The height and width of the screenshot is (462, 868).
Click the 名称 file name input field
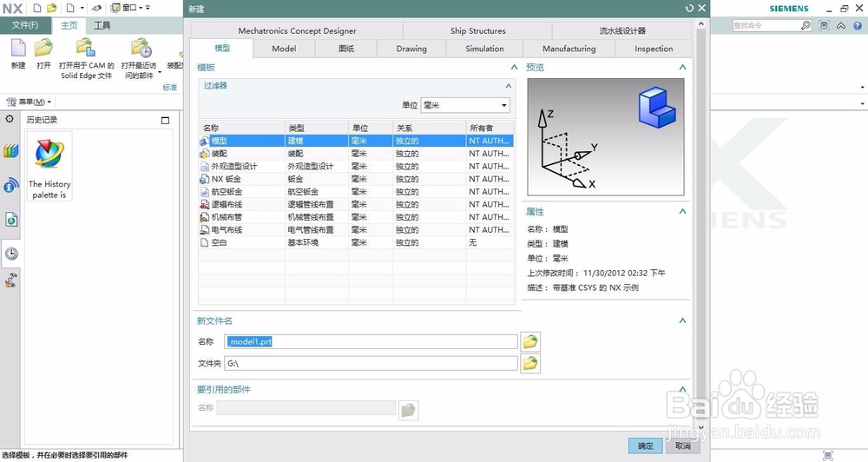point(371,342)
